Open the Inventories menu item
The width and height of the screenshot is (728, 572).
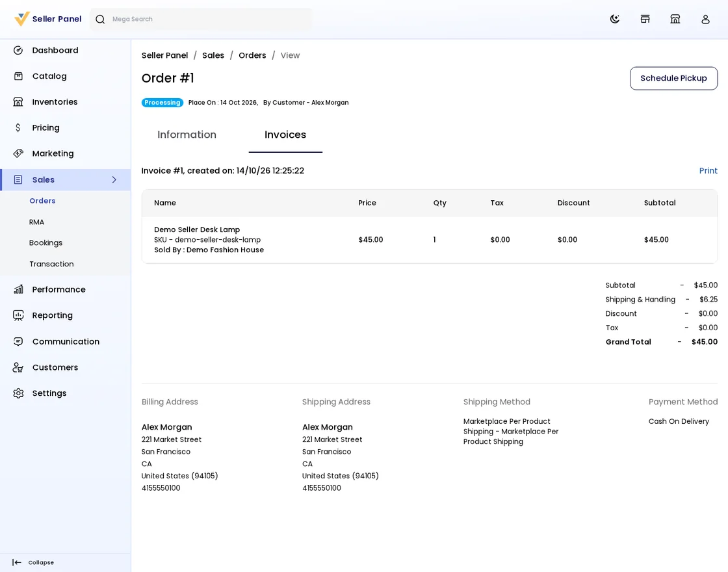[x=55, y=101]
